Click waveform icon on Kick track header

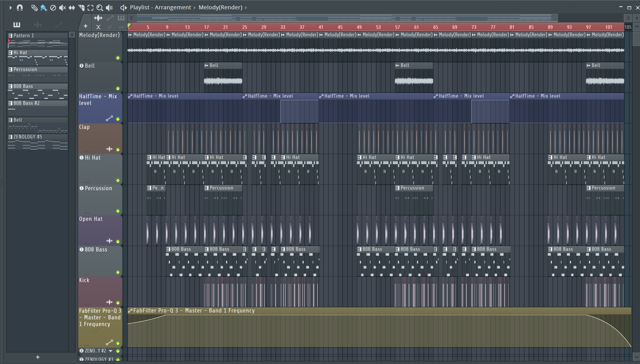click(x=109, y=302)
